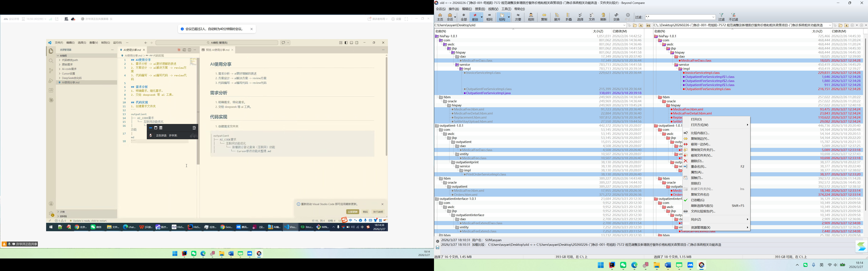Image resolution: width=868 pixels, height=271 pixels.
Task: Toggle bottom panel layout icon in VS Code
Action: tap(351, 43)
